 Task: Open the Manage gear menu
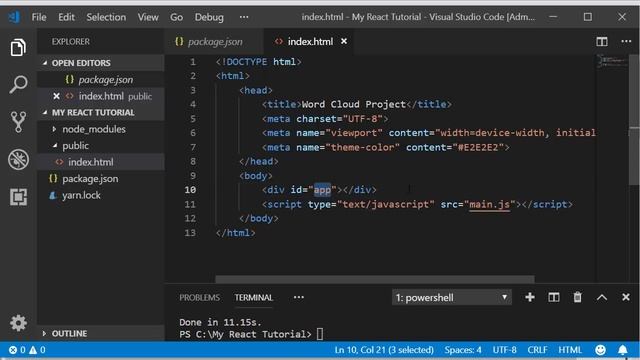coord(18,323)
